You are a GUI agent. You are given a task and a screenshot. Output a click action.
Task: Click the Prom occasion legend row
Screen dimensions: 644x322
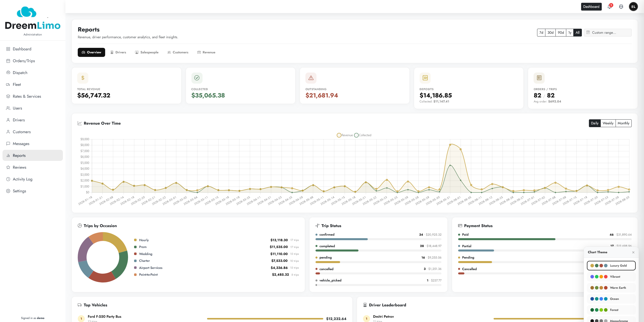coord(216,247)
